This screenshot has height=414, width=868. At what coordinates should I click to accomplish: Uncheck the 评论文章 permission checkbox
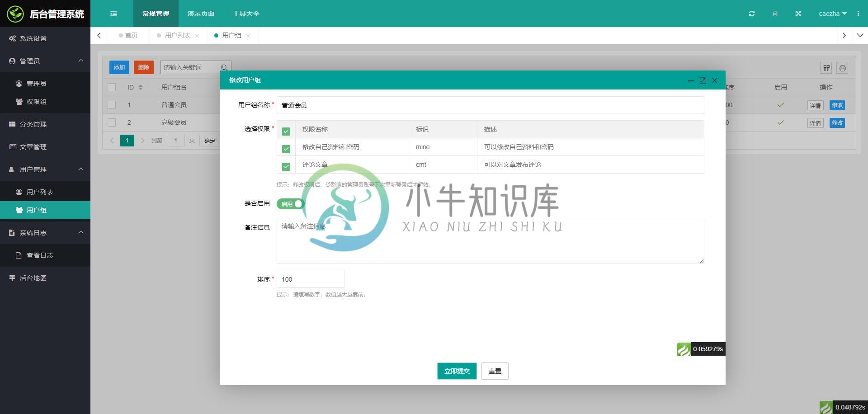[x=286, y=166]
